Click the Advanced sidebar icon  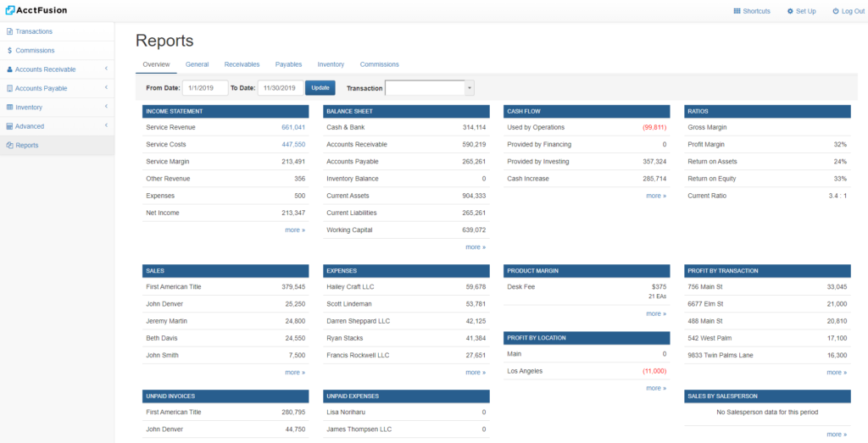coord(9,126)
